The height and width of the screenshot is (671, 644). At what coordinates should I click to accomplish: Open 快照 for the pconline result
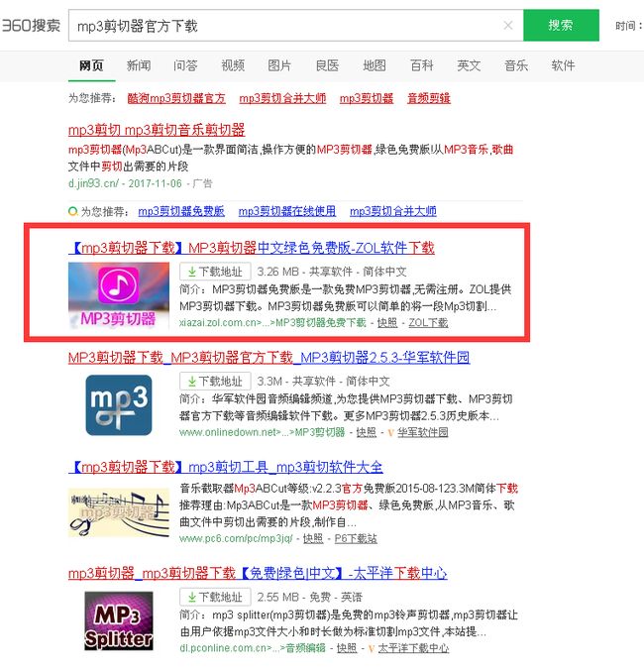pyautogui.click(x=347, y=648)
